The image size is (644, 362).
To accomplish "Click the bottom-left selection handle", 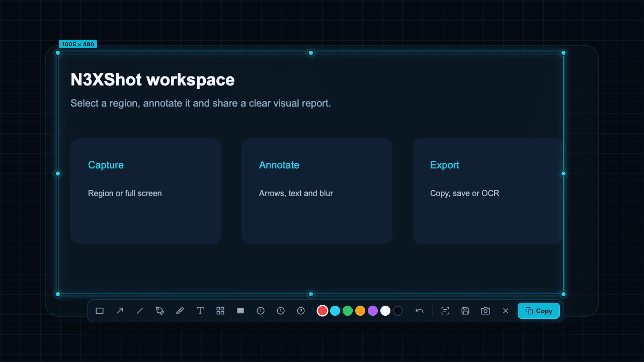I will 58,294.
